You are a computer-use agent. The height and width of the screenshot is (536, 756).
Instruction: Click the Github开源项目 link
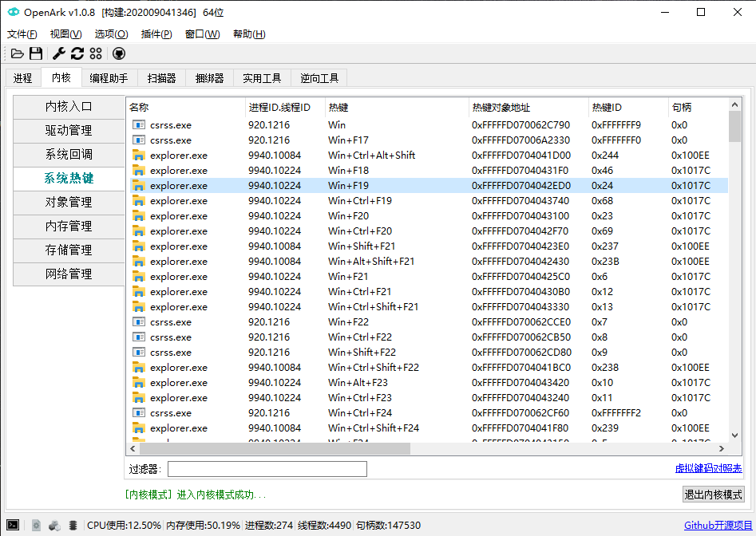718,525
